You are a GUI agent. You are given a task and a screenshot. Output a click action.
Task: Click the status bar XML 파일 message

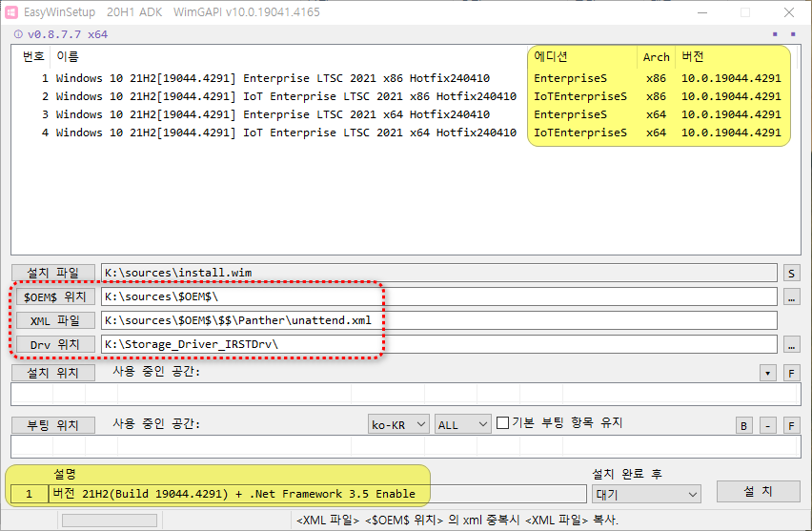(x=457, y=521)
